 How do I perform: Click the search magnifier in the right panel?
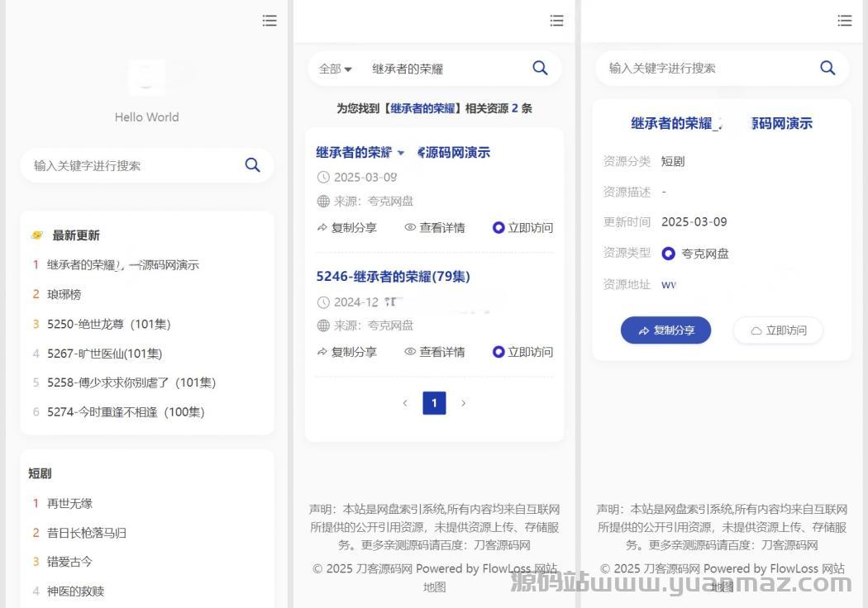coord(827,68)
